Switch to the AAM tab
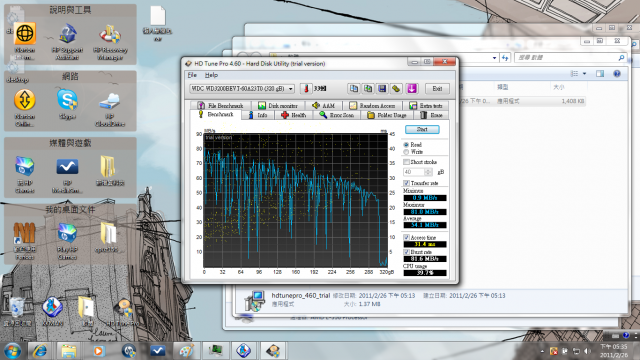 [x=323, y=105]
